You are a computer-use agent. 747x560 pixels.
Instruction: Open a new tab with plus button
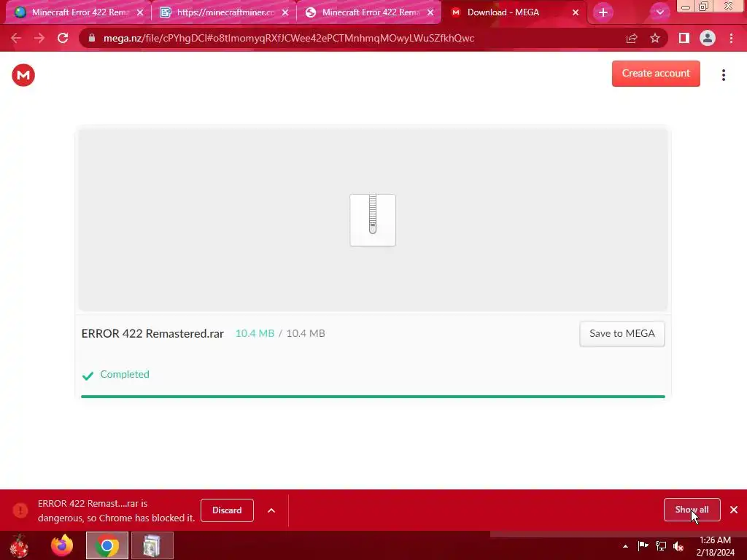pyautogui.click(x=603, y=13)
